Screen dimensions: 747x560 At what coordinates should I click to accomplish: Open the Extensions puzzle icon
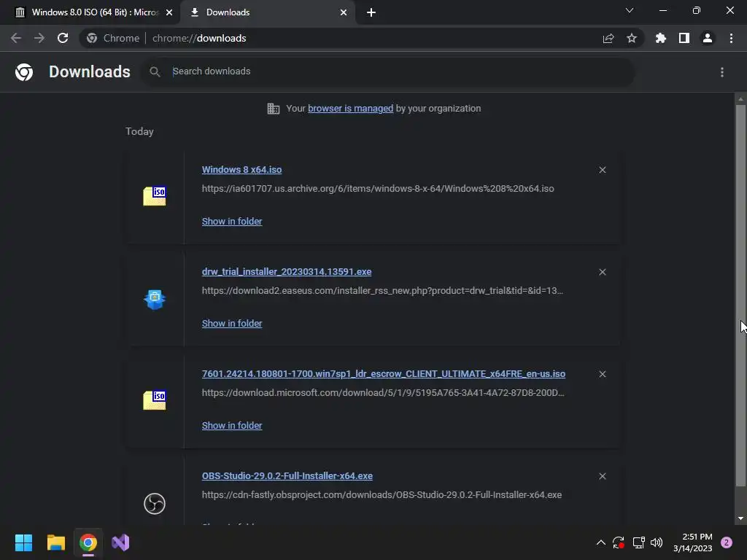(661, 38)
